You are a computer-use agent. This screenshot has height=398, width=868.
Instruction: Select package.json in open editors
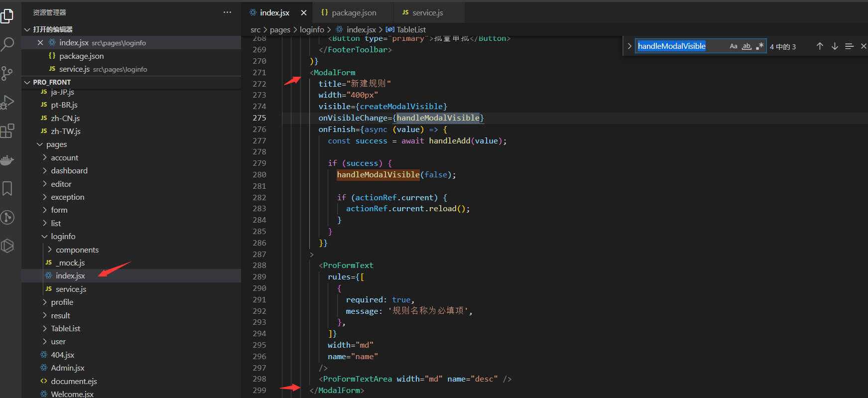(131, 56)
